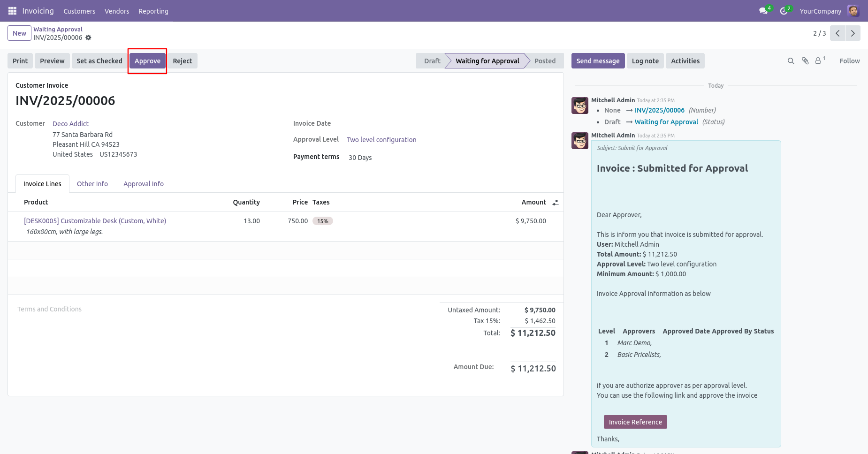Image resolution: width=868 pixels, height=454 pixels.
Task: Click Mitchell Admin's avatar on approval message
Action: [x=580, y=141]
